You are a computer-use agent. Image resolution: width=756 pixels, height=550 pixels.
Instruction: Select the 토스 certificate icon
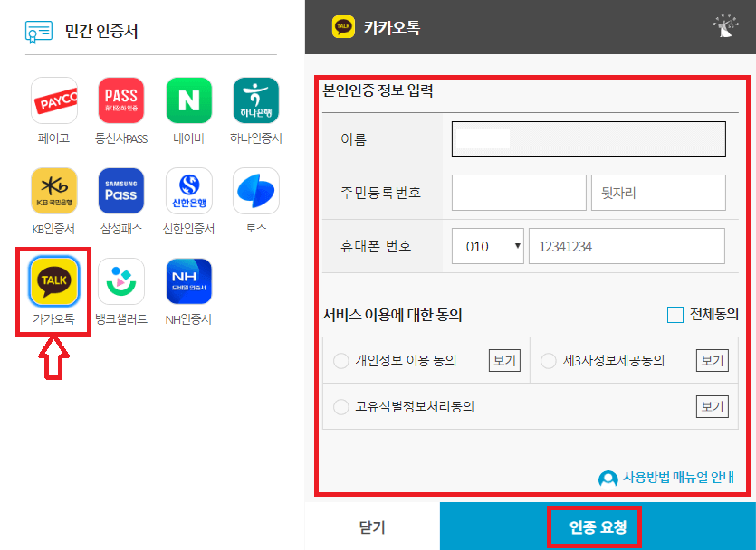[254, 190]
